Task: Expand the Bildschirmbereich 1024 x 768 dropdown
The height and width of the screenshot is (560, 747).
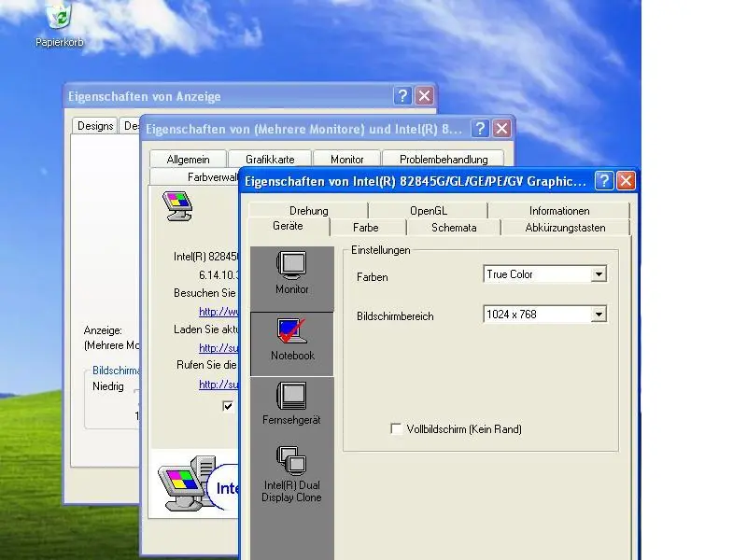Action: 599,315
